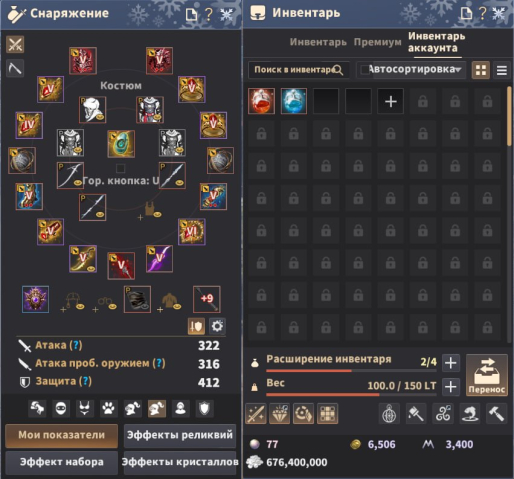Open the diamond crystal icon in inventory toolbar

(279, 414)
